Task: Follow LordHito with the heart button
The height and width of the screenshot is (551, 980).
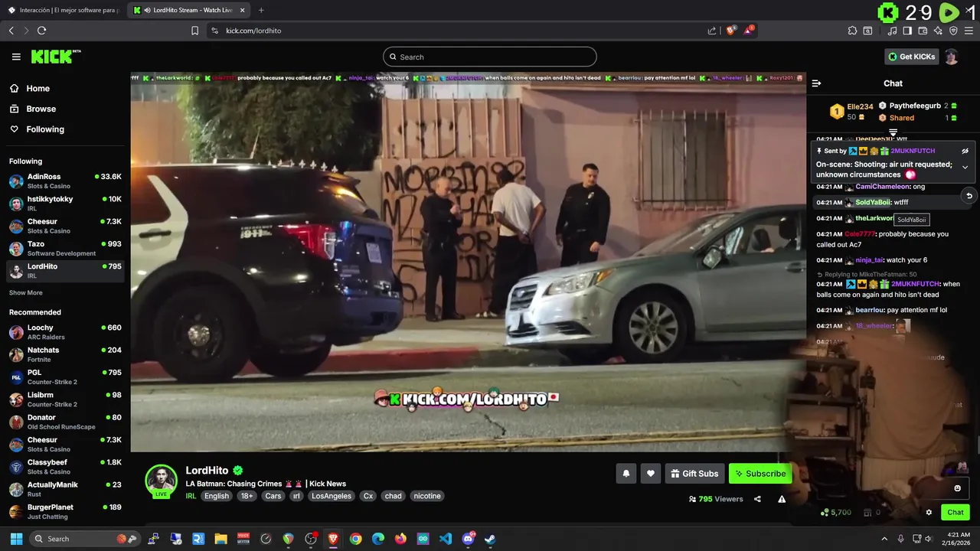Action: tap(651, 474)
